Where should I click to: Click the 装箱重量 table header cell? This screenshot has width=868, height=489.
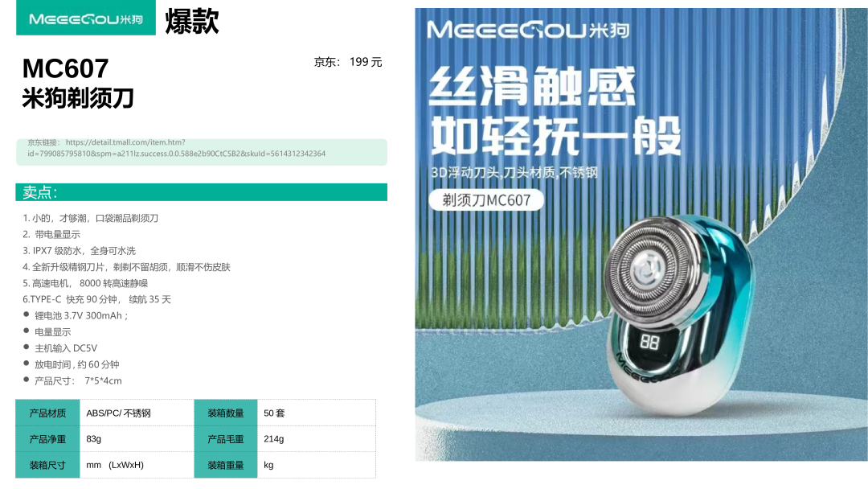click(x=226, y=465)
